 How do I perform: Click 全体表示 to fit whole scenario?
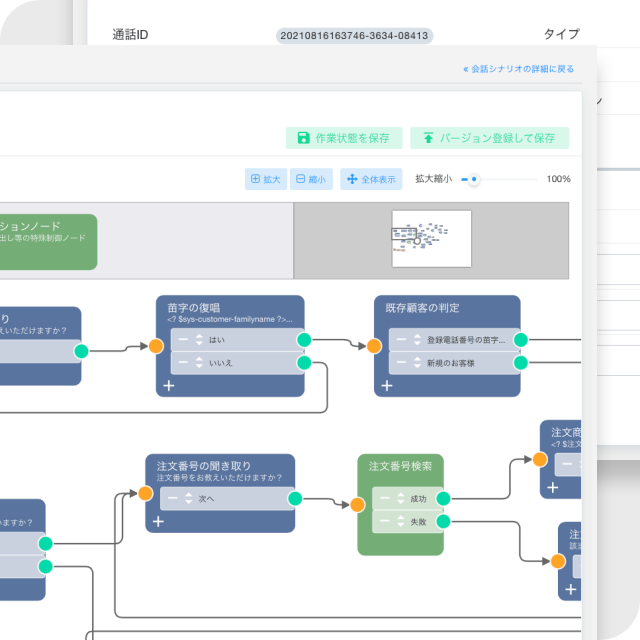[x=371, y=179]
